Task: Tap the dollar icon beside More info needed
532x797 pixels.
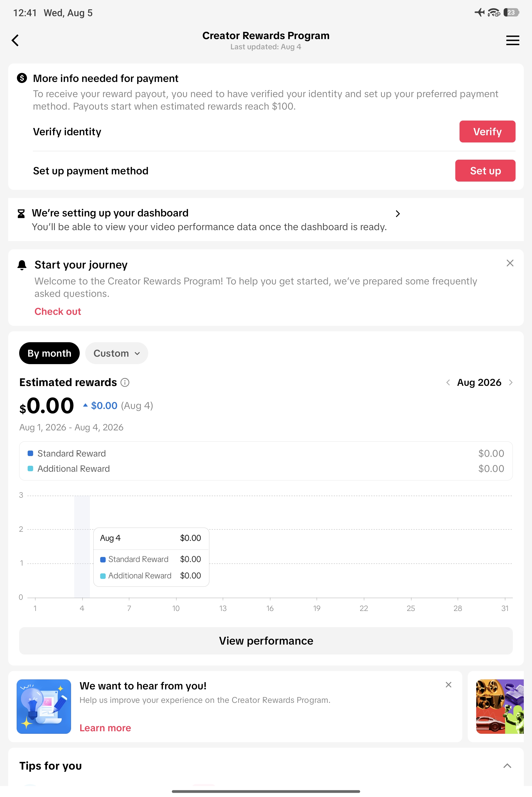Action: tap(22, 78)
